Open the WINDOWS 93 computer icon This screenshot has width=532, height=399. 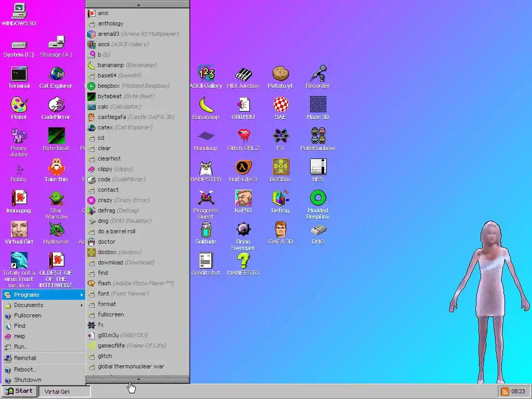pyautogui.click(x=19, y=15)
